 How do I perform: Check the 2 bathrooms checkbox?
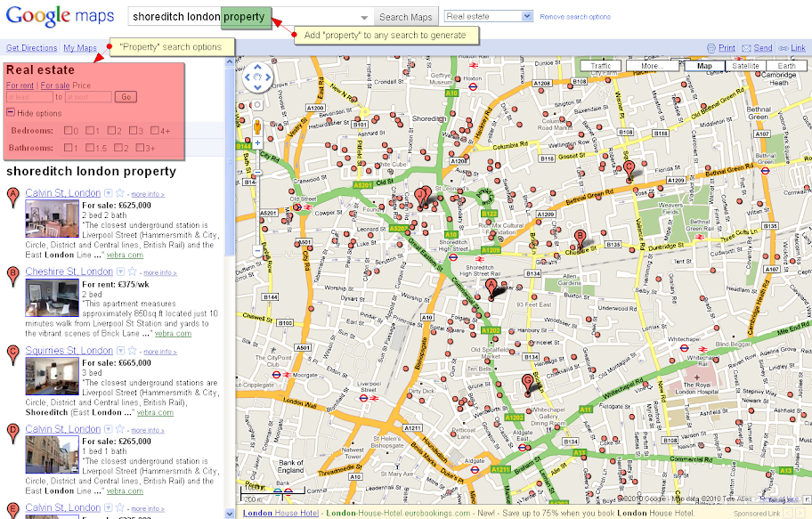click(118, 148)
